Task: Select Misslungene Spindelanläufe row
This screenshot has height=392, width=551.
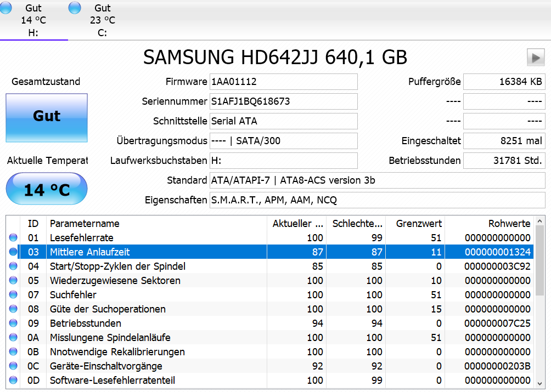Action: pyautogui.click(x=270, y=337)
